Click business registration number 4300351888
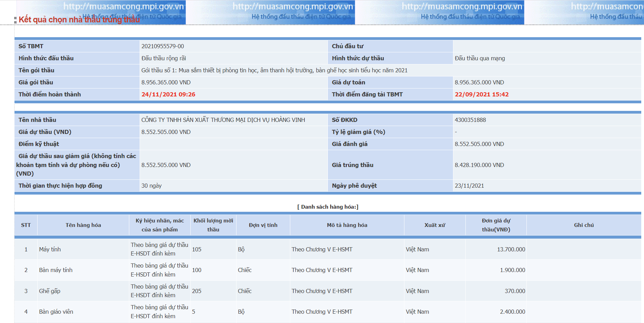 click(x=470, y=120)
